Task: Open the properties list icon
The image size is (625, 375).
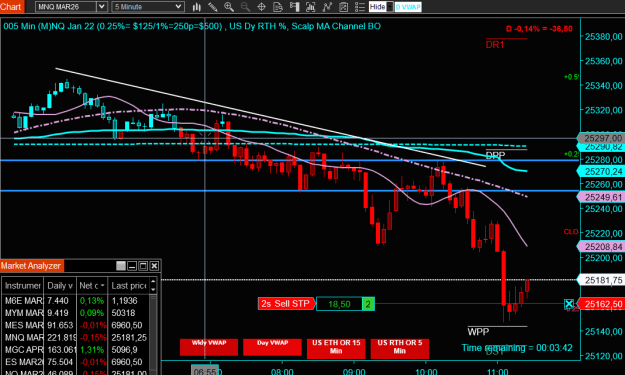Action: 360,7
